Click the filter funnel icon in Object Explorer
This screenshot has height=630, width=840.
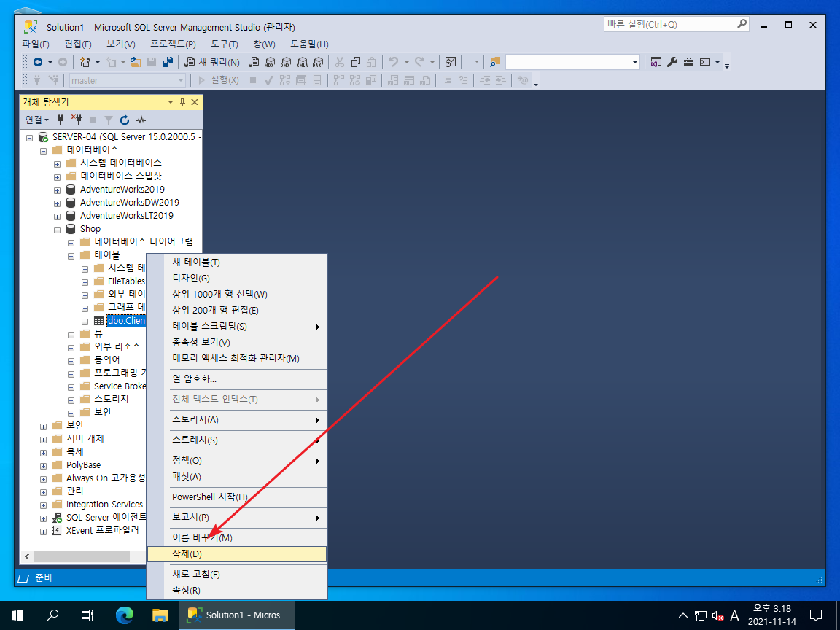pyautogui.click(x=108, y=120)
